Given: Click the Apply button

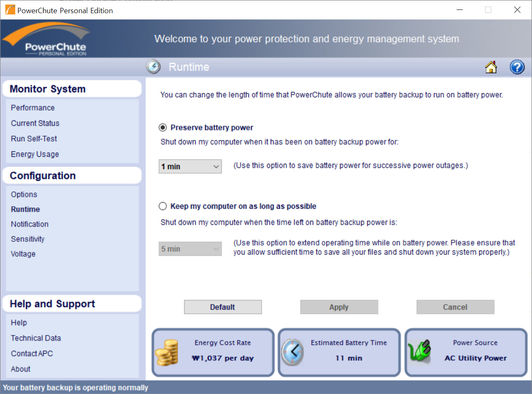Looking at the screenshot, I should (339, 307).
